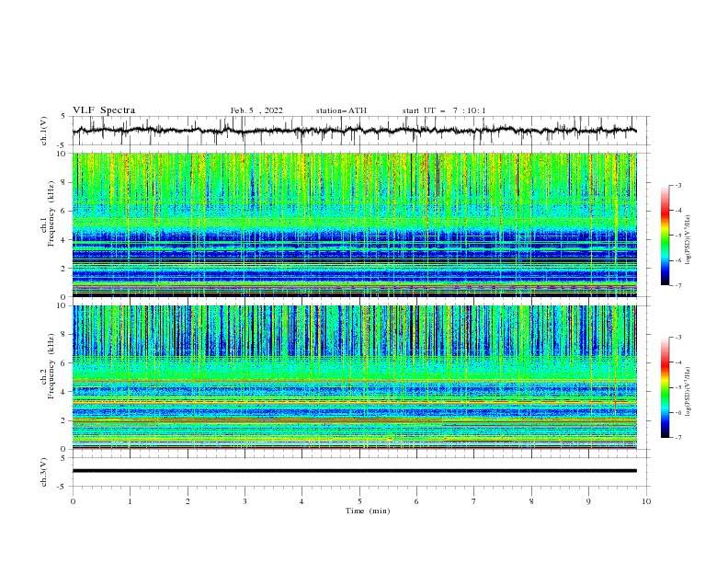Click the ch.2 colorbar "log(PSD)(V²/Hz)" caption

[x=688, y=391]
